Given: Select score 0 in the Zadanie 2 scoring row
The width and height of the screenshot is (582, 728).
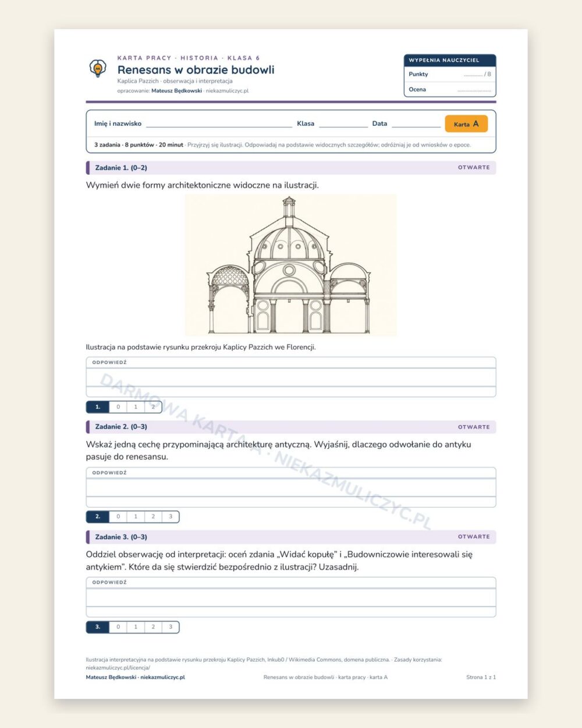Looking at the screenshot, I should [118, 517].
